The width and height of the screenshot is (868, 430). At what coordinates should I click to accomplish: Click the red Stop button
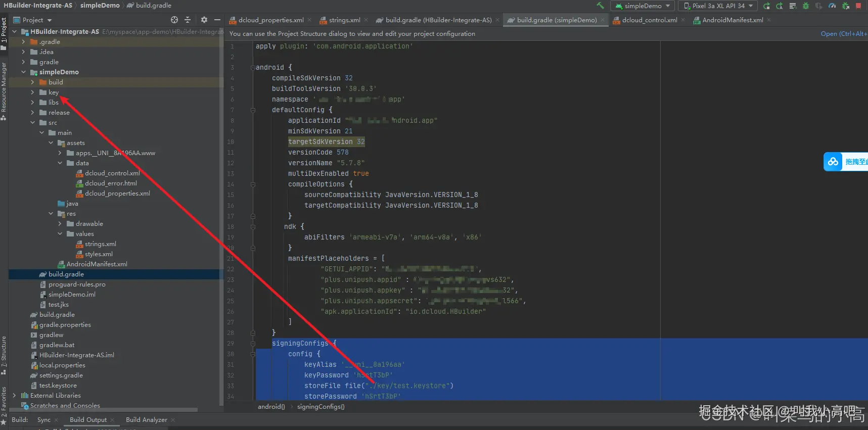[858, 6]
